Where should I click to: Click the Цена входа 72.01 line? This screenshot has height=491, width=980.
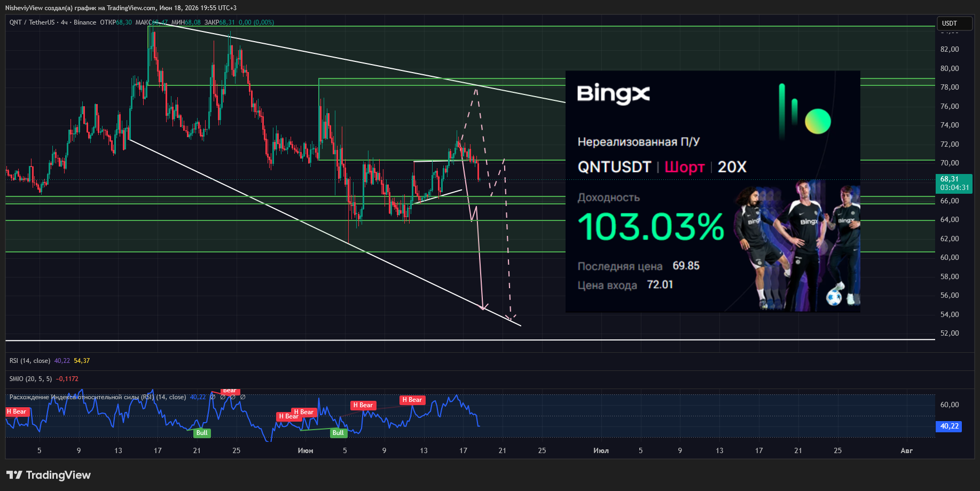(x=625, y=285)
